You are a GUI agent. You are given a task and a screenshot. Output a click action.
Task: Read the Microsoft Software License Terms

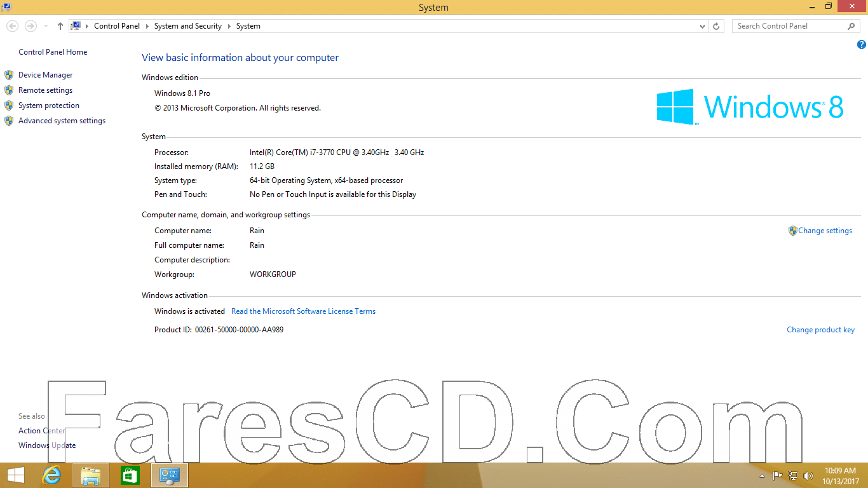tap(304, 311)
